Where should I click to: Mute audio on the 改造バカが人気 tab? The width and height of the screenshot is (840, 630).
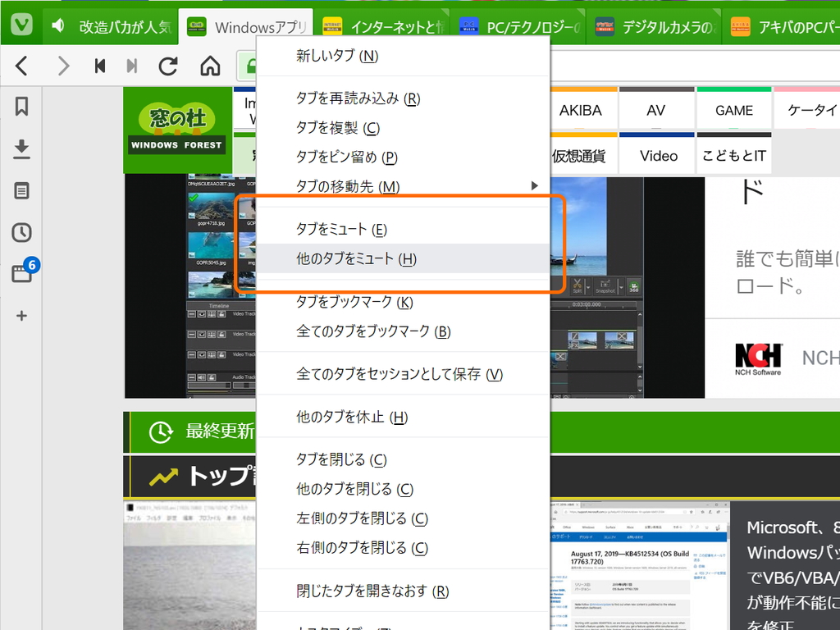pos(57,24)
